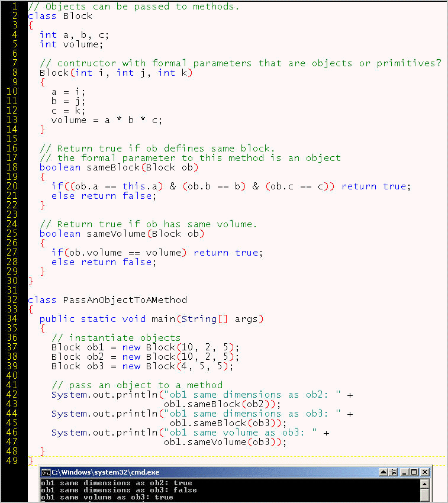This screenshot has width=448, height=503.
Task: Click the cmd scrollbar up arrow
Action: 424,483
